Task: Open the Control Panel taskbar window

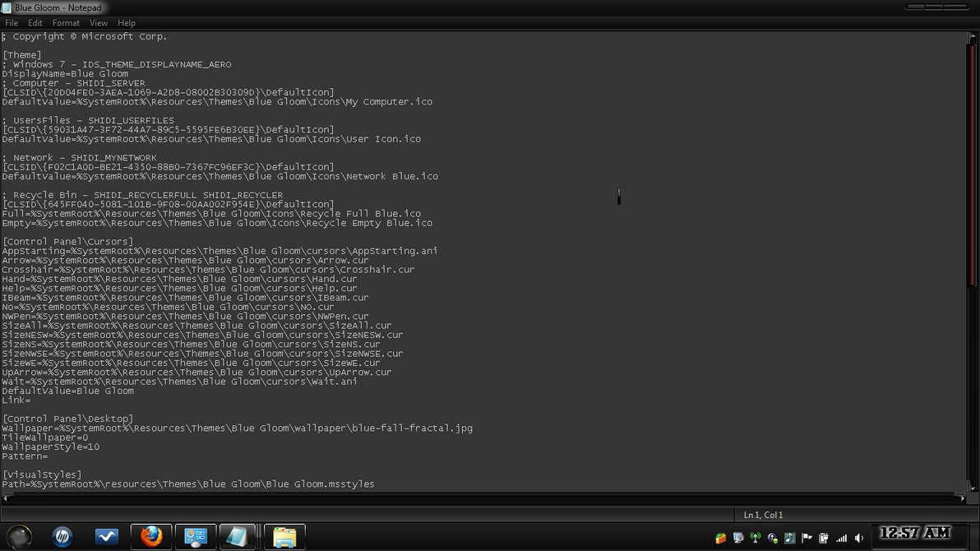Action: click(x=196, y=537)
